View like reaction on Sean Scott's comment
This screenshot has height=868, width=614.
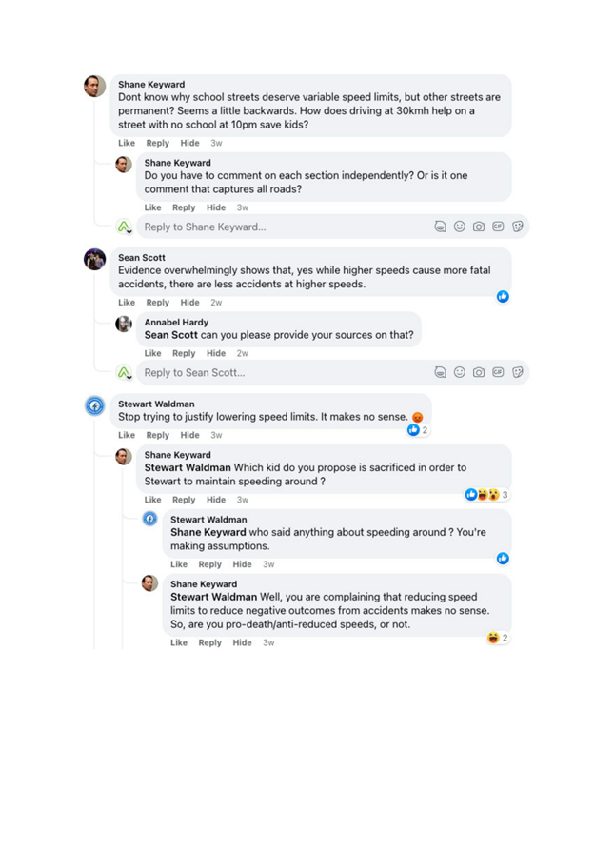click(x=503, y=297)
